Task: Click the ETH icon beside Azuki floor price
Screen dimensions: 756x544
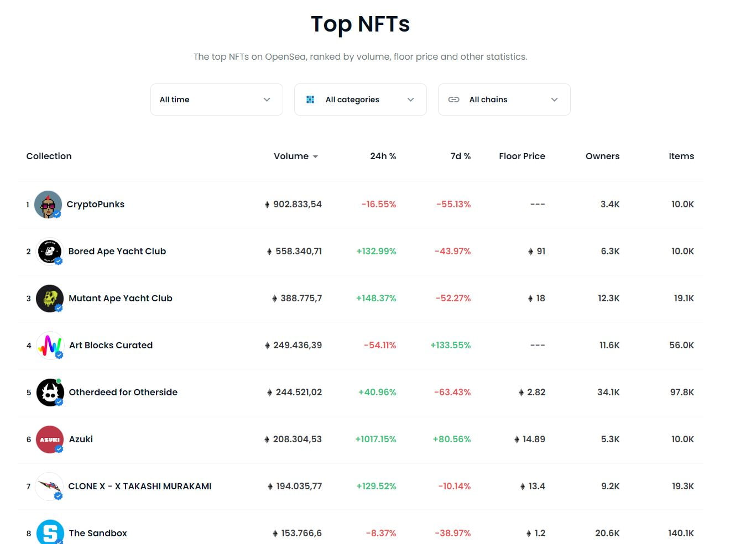Action: (x=517, y=440)
